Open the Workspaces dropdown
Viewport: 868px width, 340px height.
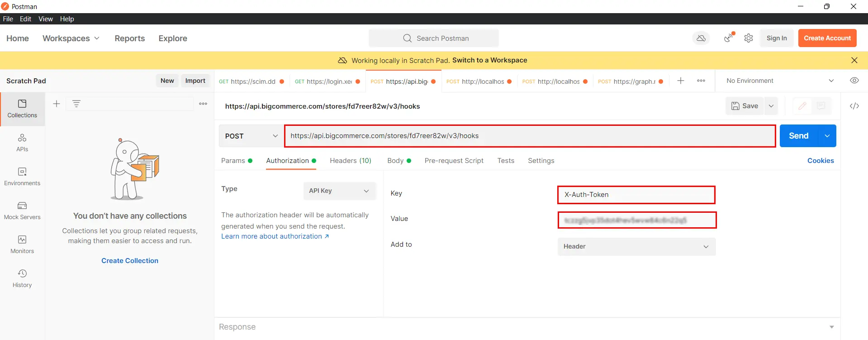point(71,38)
